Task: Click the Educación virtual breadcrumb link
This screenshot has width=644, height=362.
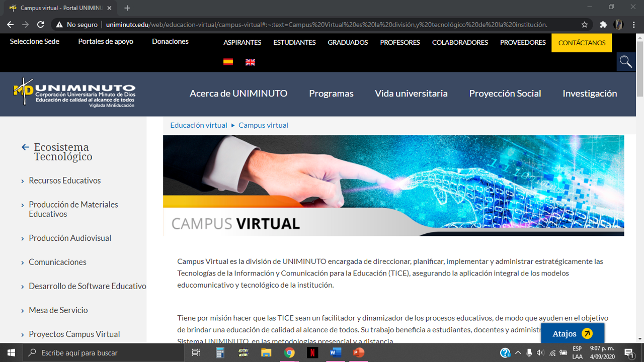Action: 199,125
